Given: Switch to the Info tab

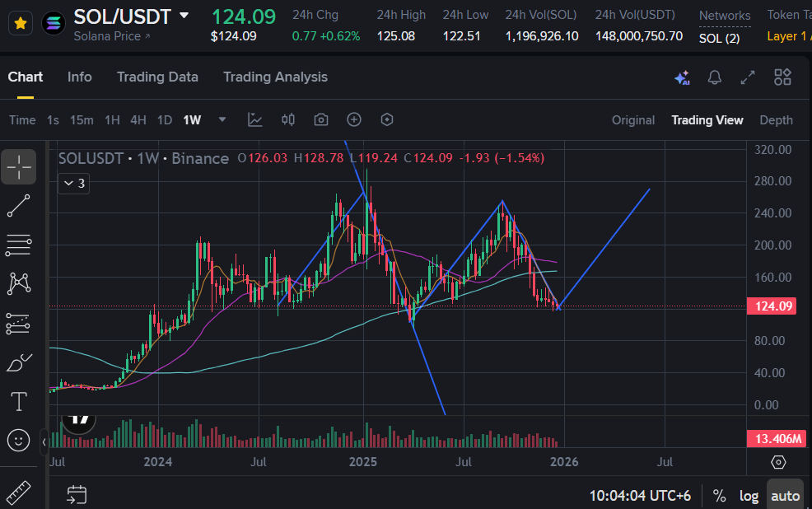Looking at the screenshot, I should click(79, 77).
